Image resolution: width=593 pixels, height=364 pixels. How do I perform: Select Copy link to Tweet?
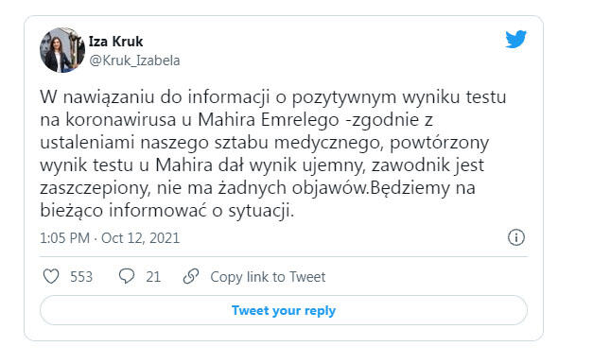pyautogui.click(x=268, y=277)
